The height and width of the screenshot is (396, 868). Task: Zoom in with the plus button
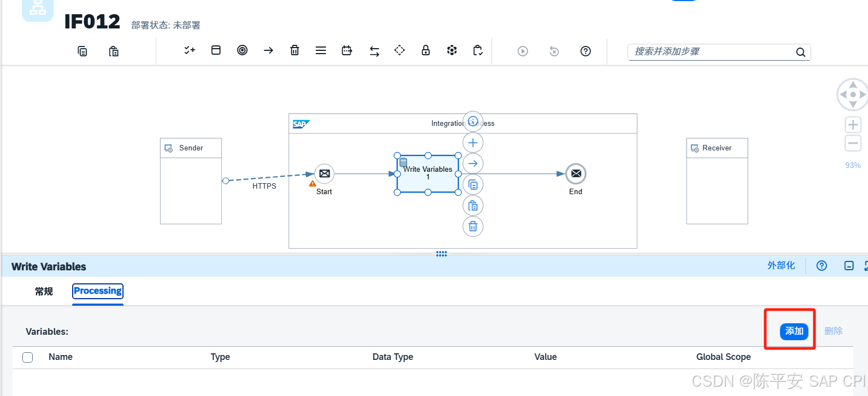853,125
